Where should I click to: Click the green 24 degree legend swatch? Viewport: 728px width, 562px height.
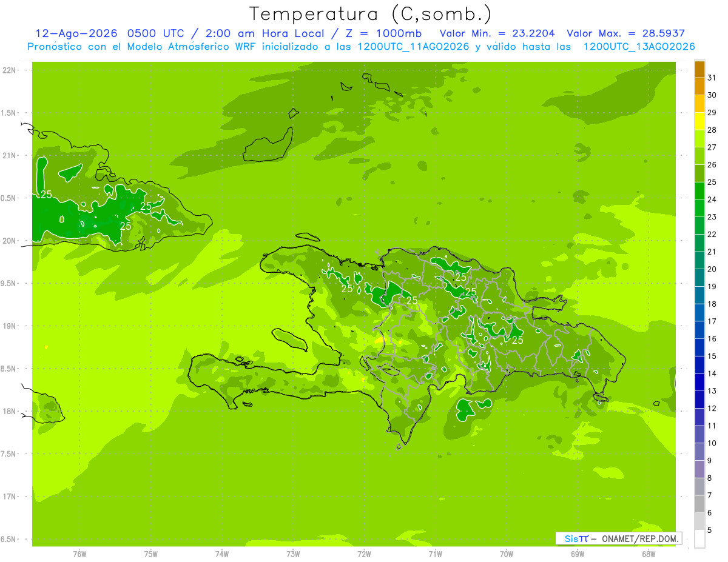tap(699, 192)
